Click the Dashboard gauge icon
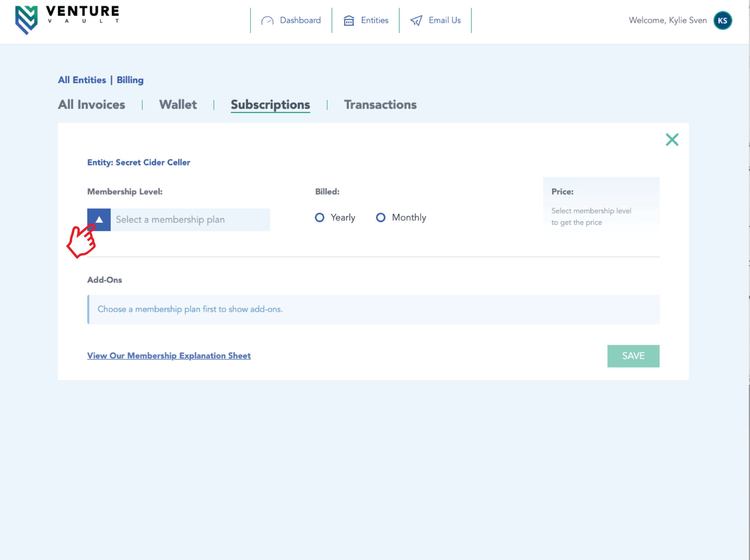 coord(267,21)
